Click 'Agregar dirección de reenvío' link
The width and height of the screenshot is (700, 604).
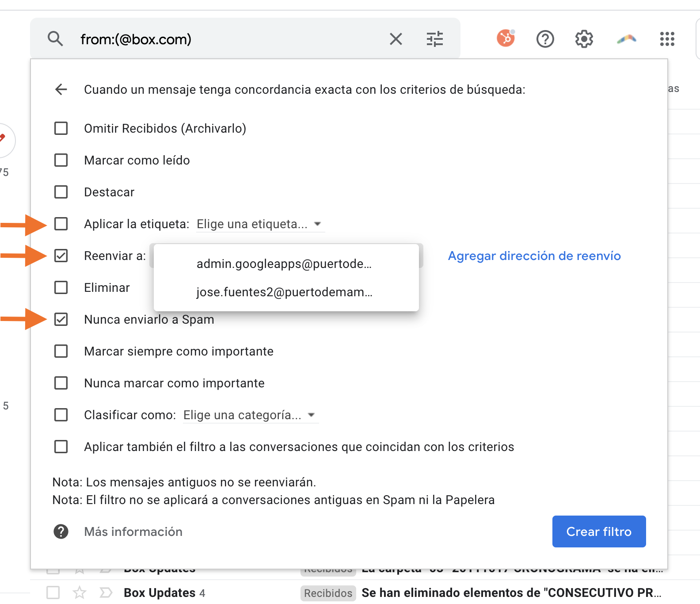[534, 256]
